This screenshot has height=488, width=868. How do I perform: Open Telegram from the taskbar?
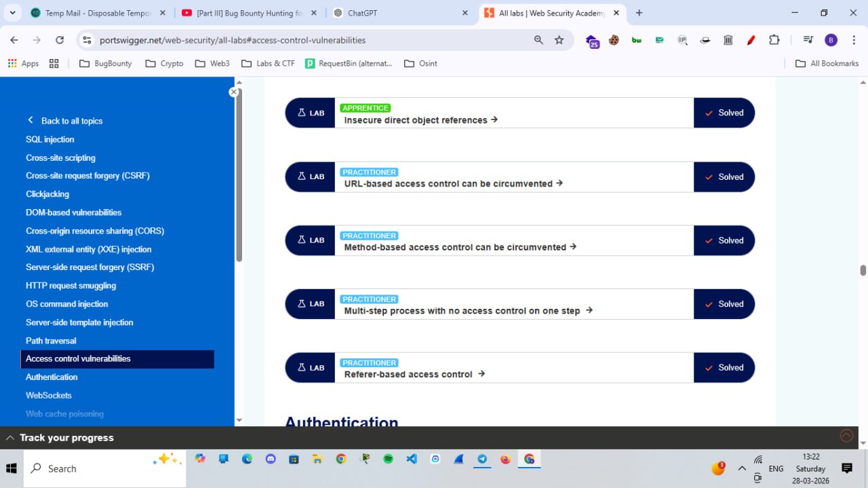pos(482,459)
